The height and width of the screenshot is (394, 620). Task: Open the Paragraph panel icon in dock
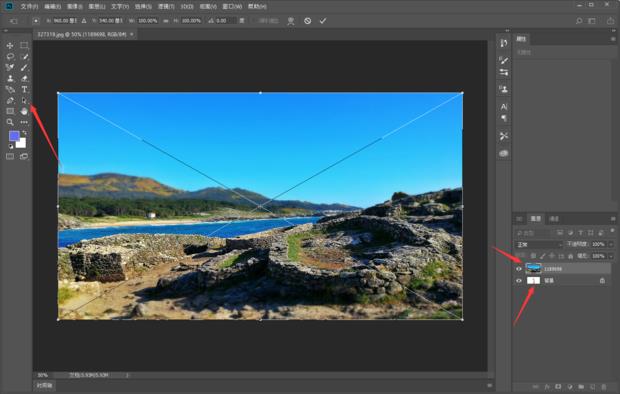click(x=504, y=118)
